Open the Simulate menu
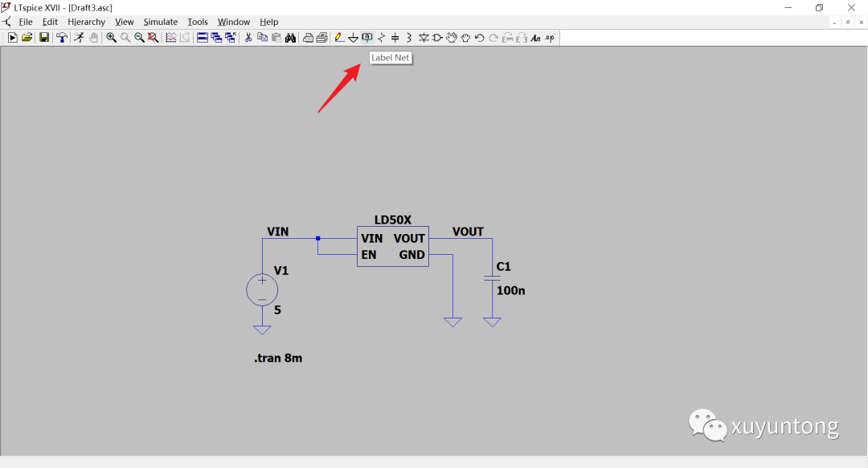 [161, 22]
